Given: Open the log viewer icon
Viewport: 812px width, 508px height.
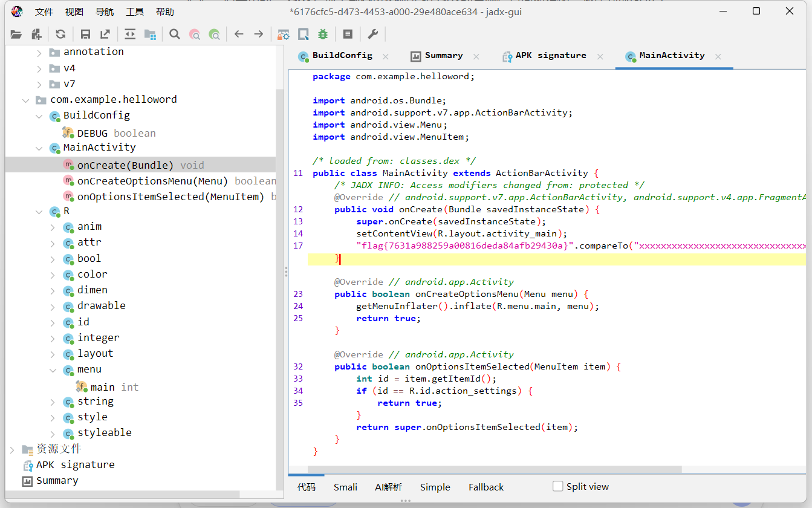Looking at the screenshot, I should [x=348, y=34].
